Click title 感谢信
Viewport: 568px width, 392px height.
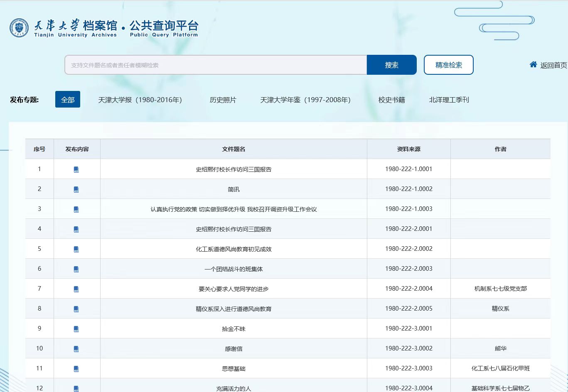click(x=234, y=349)
